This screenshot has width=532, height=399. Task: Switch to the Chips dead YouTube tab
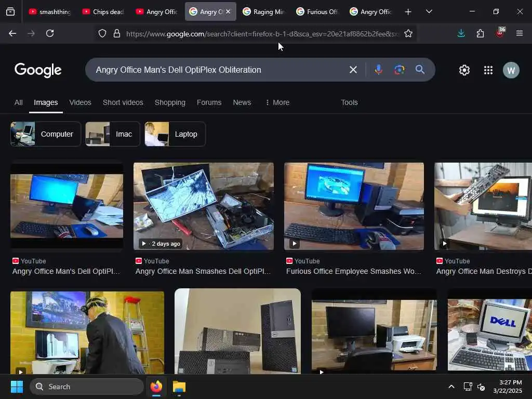(103, 12)
